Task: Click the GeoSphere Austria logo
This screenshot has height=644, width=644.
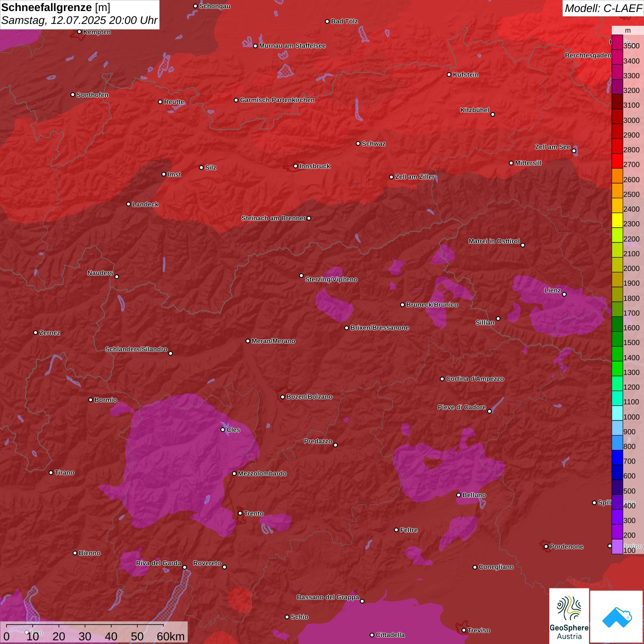Action: (569, 617)
